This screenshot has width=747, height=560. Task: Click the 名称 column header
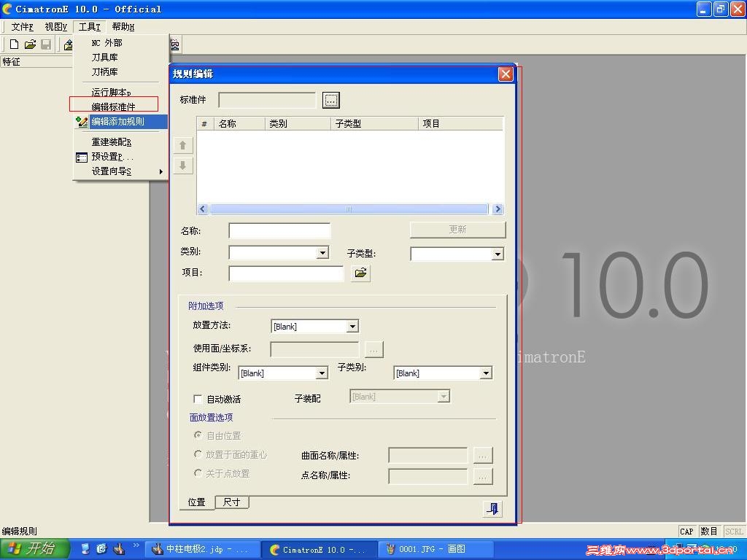[x=239, y=124]
